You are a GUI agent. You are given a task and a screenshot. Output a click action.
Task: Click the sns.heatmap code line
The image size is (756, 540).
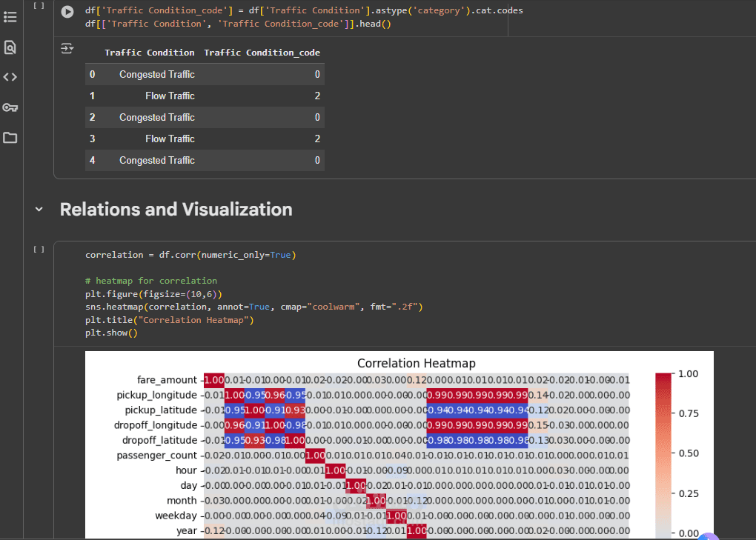pyautogui.click(x=253, y=307)
